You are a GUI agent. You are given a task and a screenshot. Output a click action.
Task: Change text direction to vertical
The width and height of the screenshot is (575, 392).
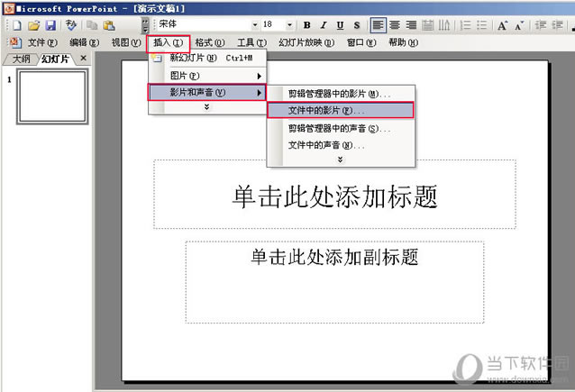443,25
